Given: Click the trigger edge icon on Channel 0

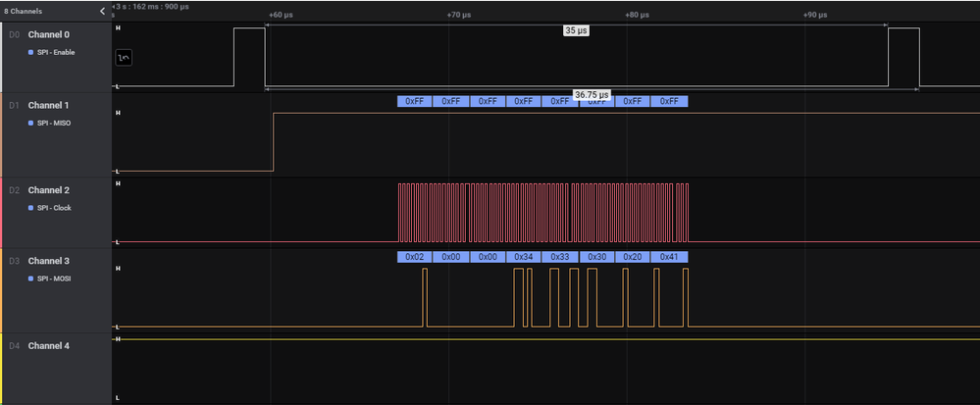Looking at the screenshot, I should (x=124, y=58).
